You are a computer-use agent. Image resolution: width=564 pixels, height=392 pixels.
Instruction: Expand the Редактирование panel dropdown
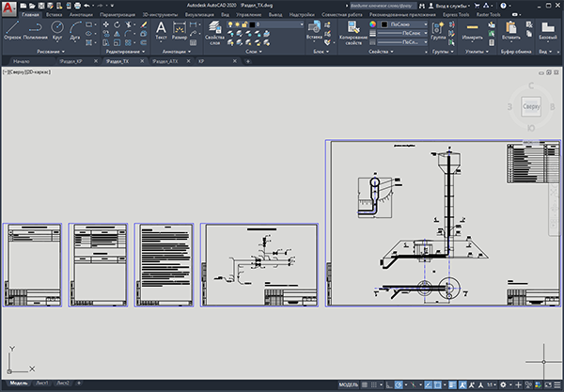tap(126, 52)
